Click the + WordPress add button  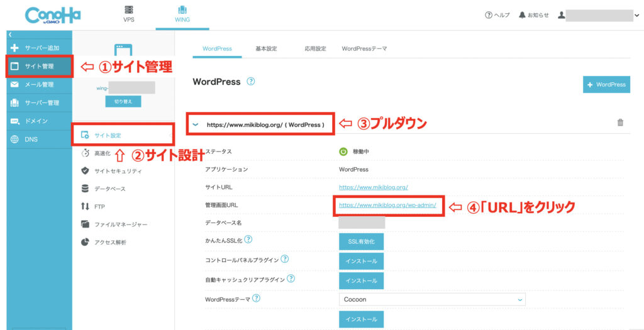(606, 84)
